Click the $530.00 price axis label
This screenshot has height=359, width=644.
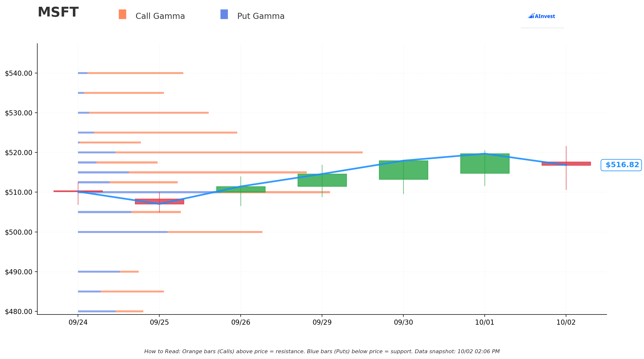19,113
